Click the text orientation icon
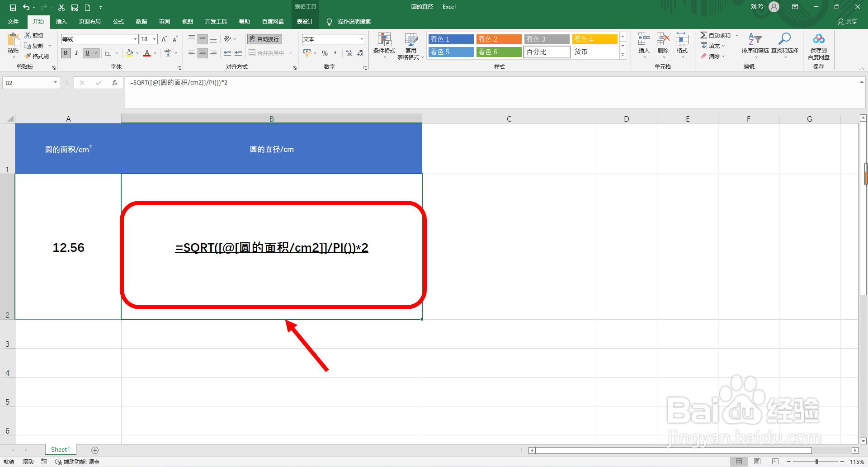This screenshot has height=467, width=868. (227, 39)
